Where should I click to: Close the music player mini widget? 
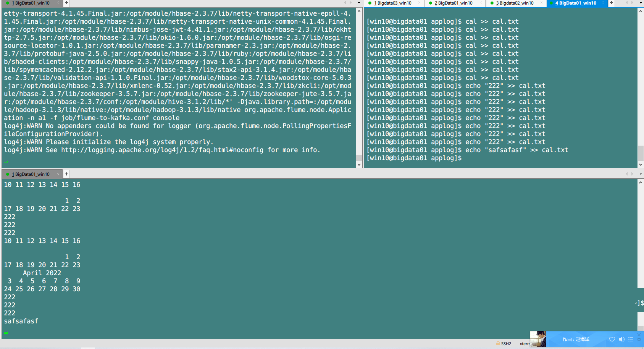tap(639, 334)
